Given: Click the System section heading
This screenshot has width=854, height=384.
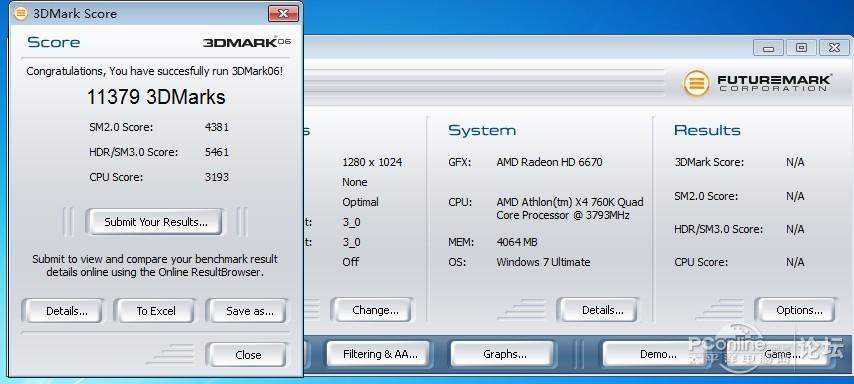Looking at the screenshot, I should [482, 130].
